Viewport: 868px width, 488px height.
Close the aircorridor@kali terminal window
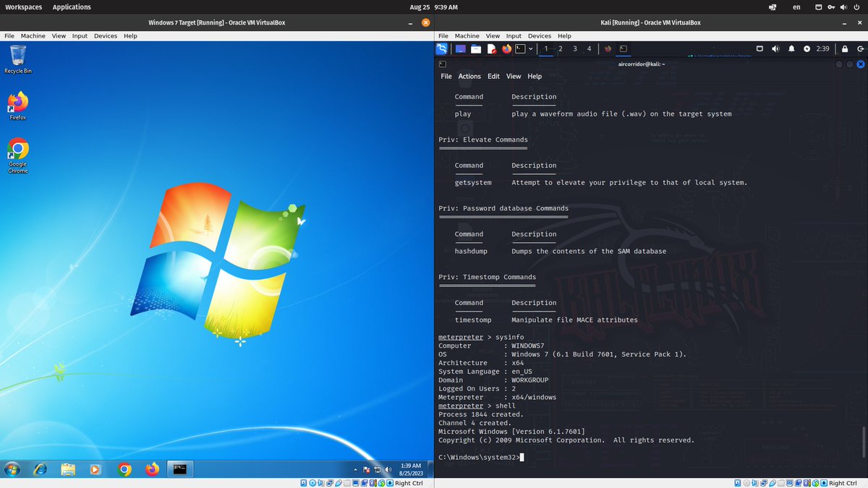(x=861, y=64)
